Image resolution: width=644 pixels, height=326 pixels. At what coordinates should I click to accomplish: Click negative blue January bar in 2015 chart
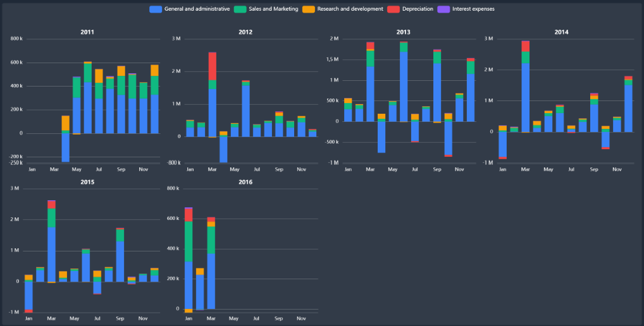click(28, 296)
